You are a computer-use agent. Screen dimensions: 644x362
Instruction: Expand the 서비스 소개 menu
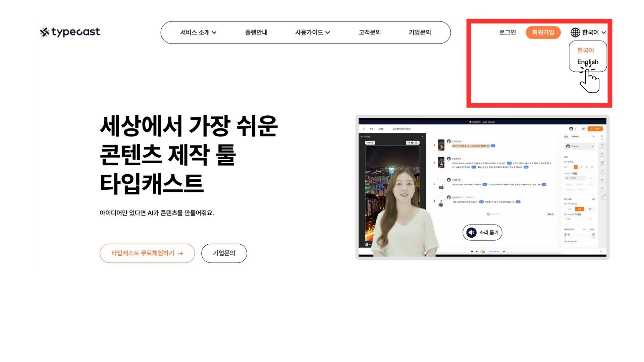click(198, 33)
